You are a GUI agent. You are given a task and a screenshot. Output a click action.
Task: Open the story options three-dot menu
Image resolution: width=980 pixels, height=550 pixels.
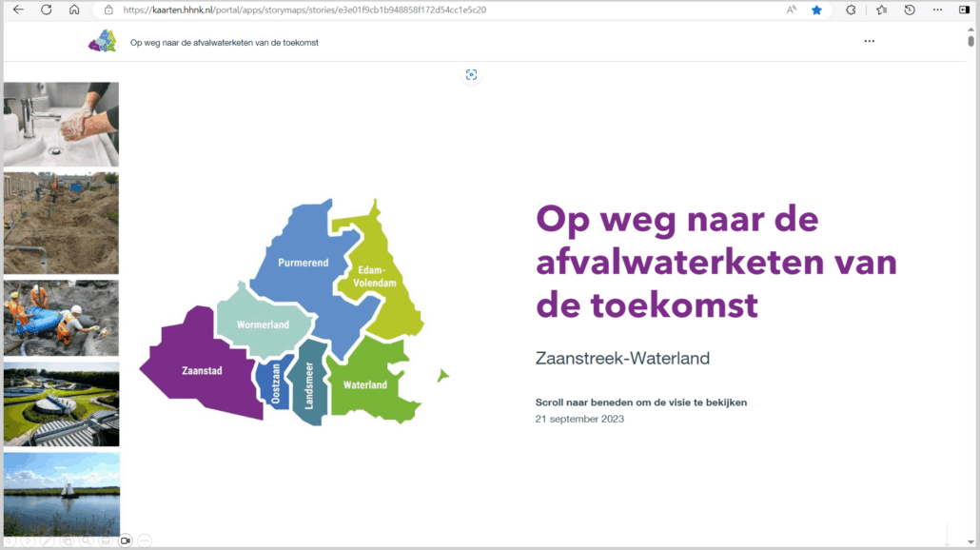[x=870, y=41]
